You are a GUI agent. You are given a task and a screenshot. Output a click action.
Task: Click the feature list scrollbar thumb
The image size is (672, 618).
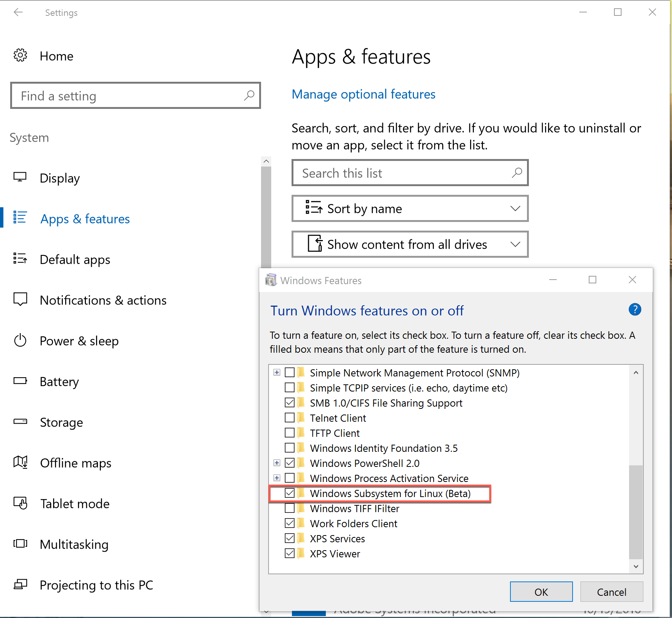tap(636, 512)
